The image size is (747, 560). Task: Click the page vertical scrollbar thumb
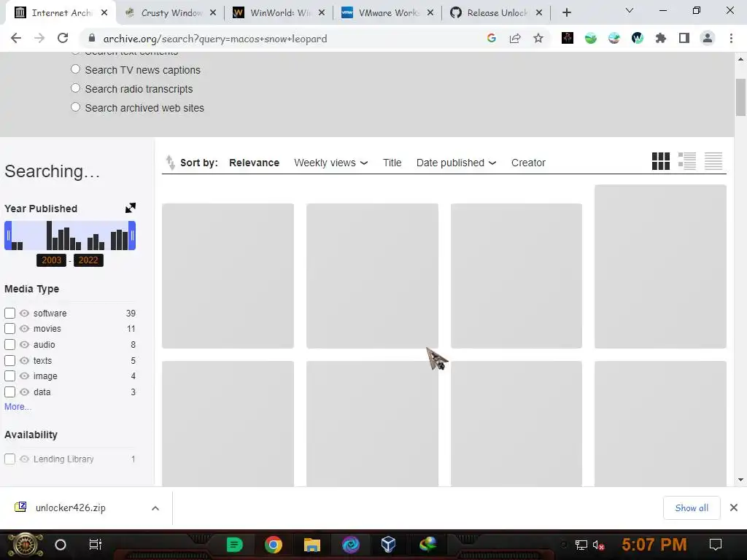pos(740,97)
